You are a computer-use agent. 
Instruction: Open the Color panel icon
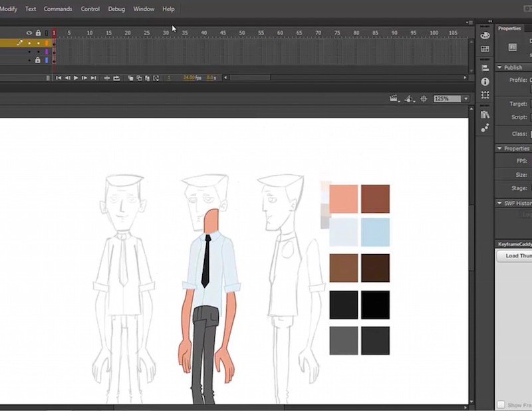(x=485, y=35)
